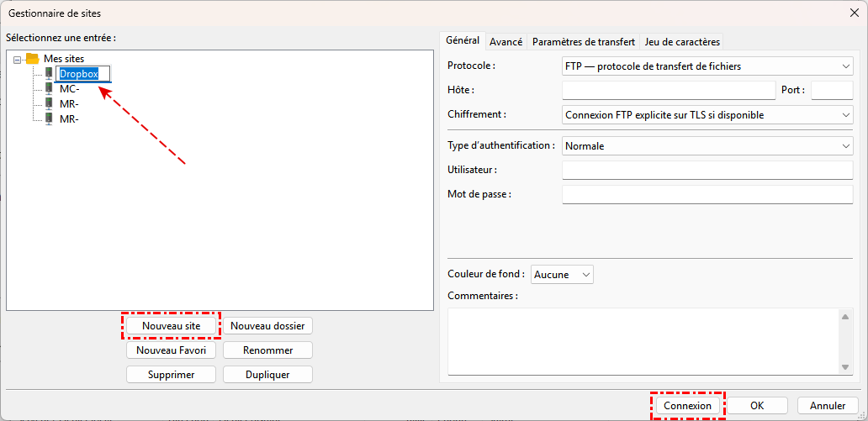Image resolution: width=868 pixels, height=421 pixels.
Task: Click the MC- site server icon
Action: click(49, 88)
